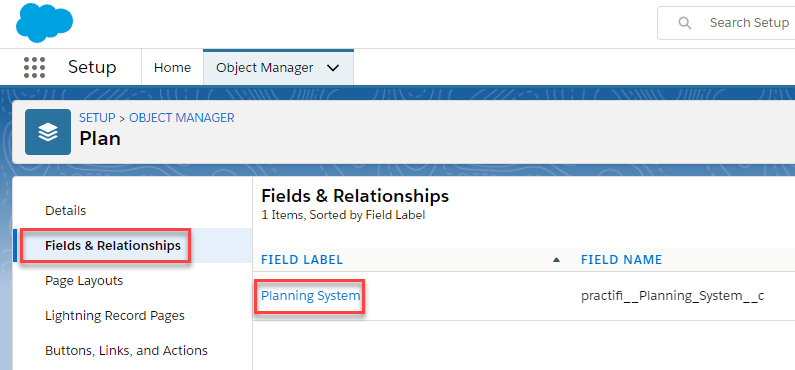Sort by the FIELD LABEL column header
This screenshot has width=795, height=370.
pyautogui.click(x=302, y=260)
